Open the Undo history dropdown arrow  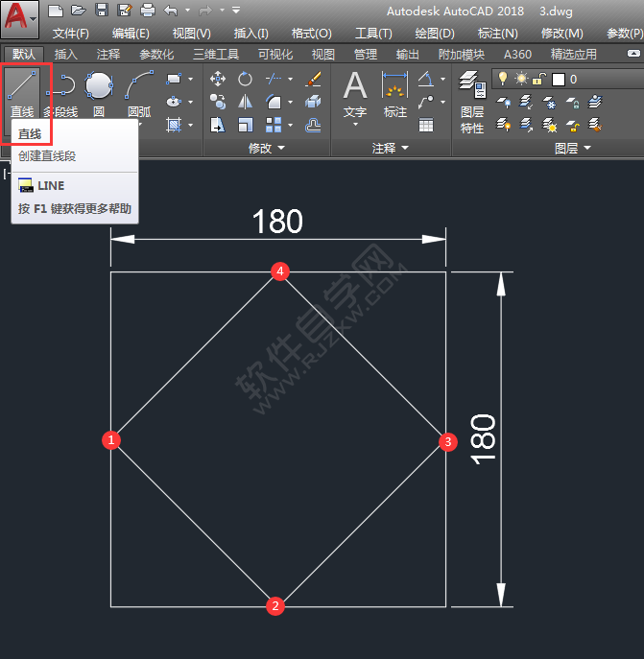pyautogui.click(x=187, y=10)
